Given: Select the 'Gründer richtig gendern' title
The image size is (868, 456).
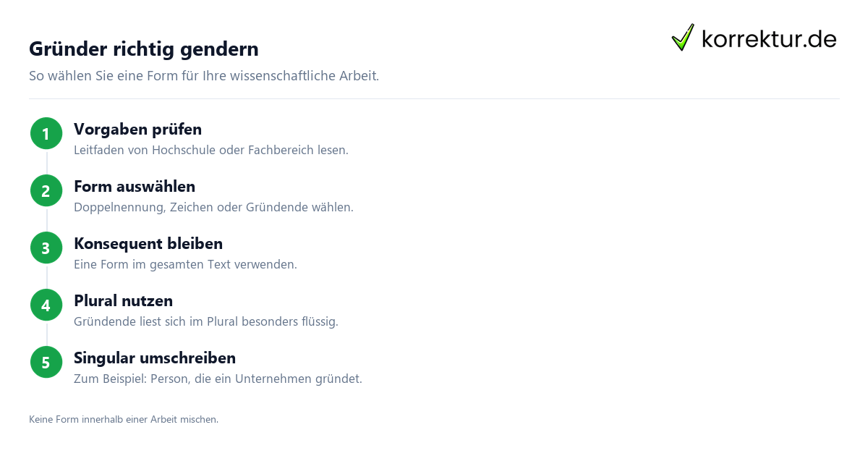Looking at the screenshot, I should (144, 49).
